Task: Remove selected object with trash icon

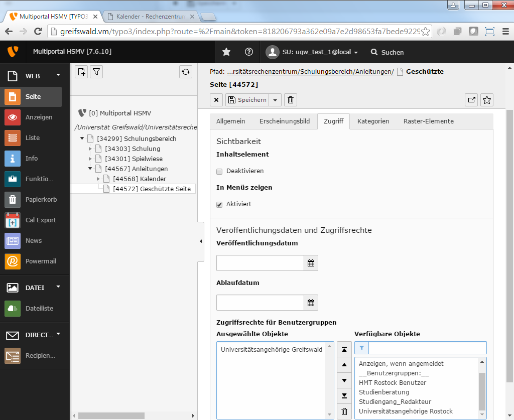Action: click(x=344, y=411)
